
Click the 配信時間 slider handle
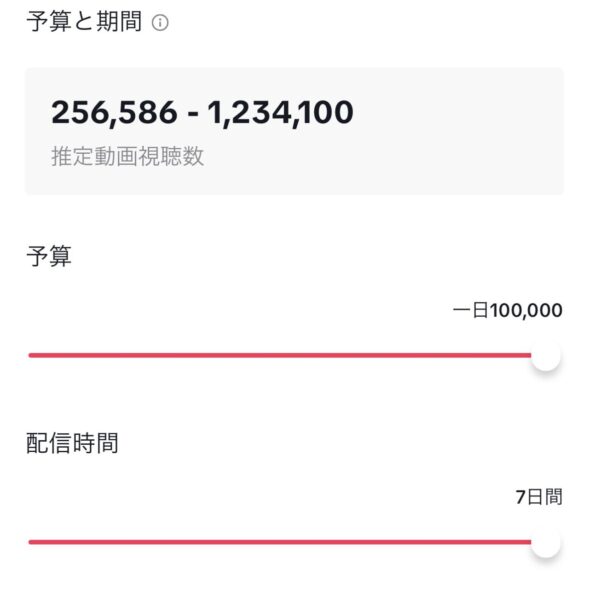coord(546,543)
